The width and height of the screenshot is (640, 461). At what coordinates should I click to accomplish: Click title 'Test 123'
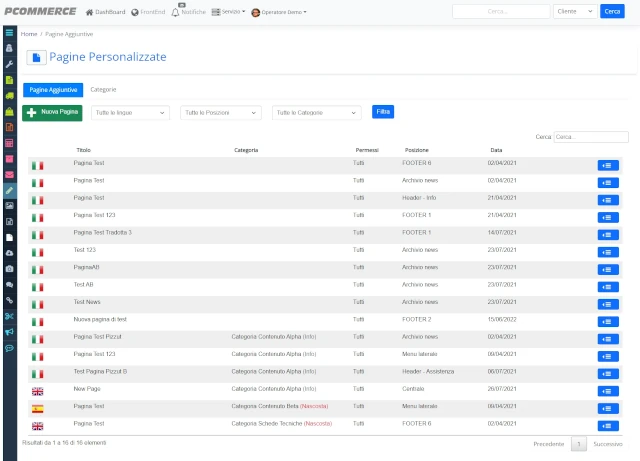coord(84,250)
